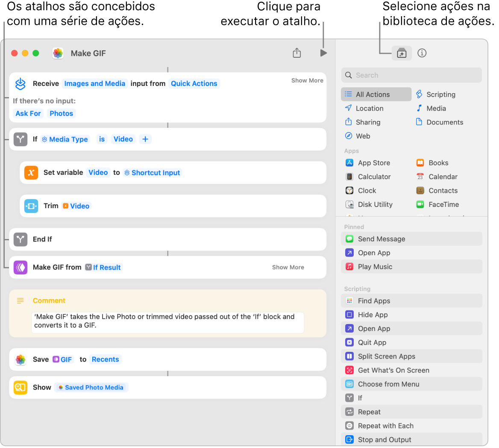The image size is (499, 448).
Task: Click the Show action yellow icon
Action: point(21,387)
